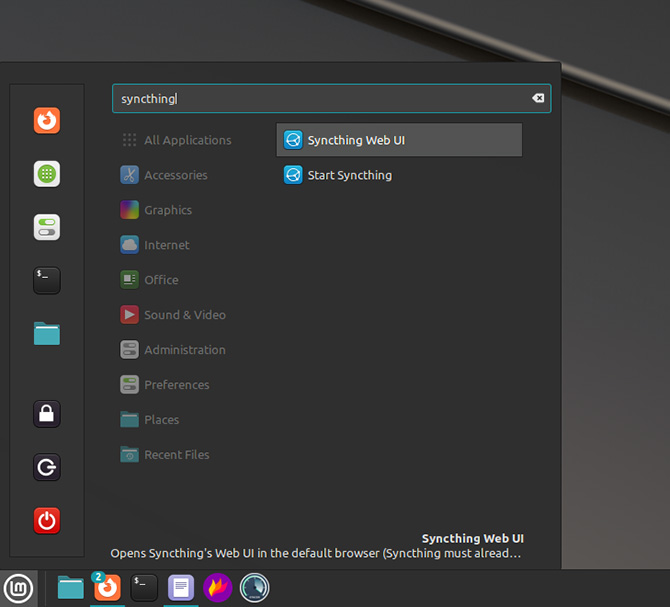Image resolution: width=670 pixels, height=607 pixels.
Task: Open Firefox from the favorites sidebar
Action: coord(47,120)
